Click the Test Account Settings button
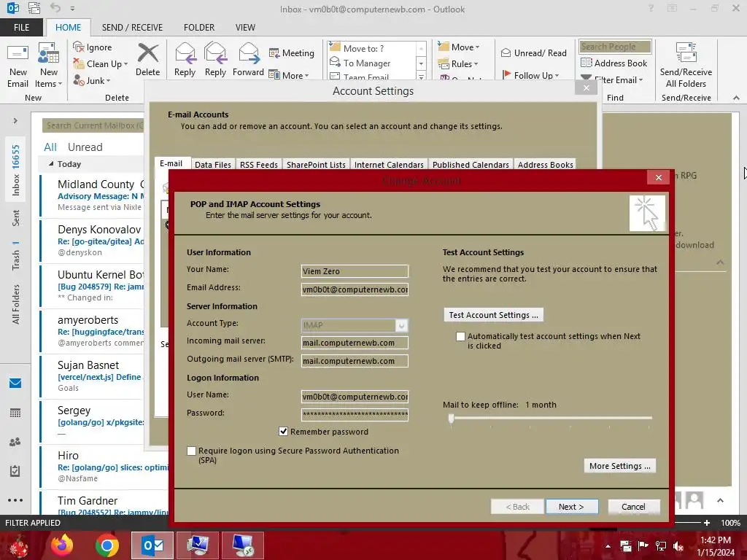 coord(494,315)
